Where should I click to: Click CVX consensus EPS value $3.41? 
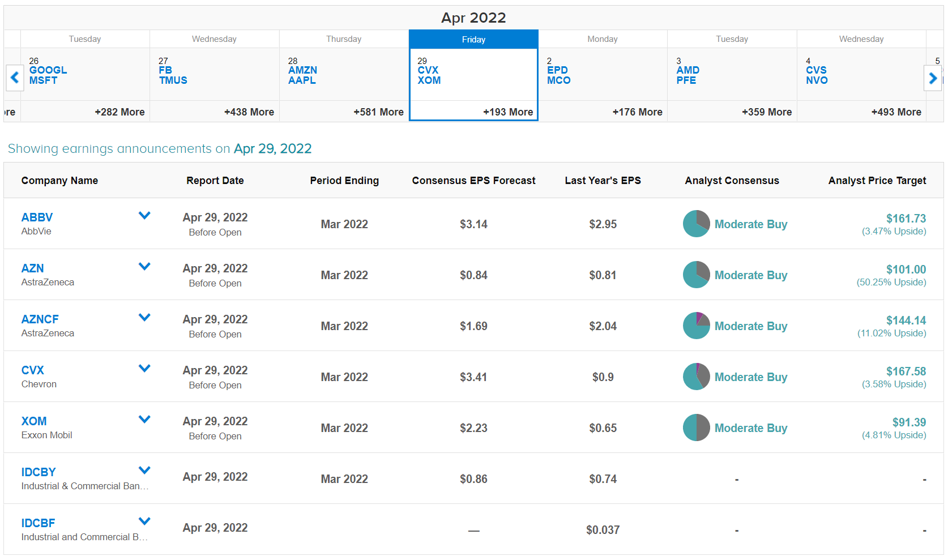coord(473,377)
